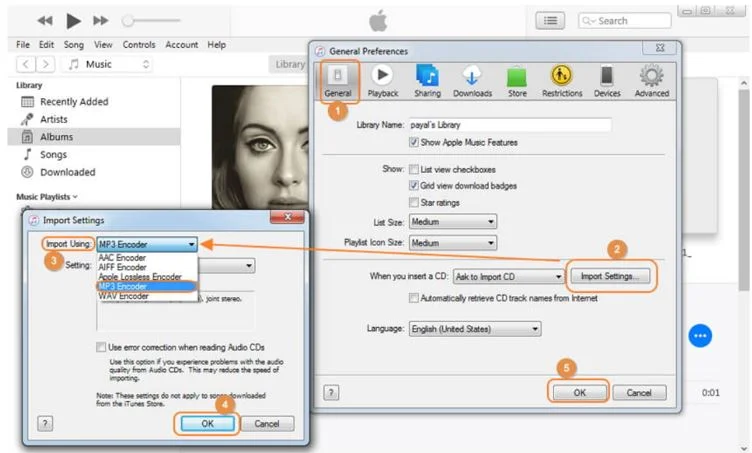The image size is (752, 453).
Task: Expand the List Size dropdown
Action: click(x=452, y=222)
